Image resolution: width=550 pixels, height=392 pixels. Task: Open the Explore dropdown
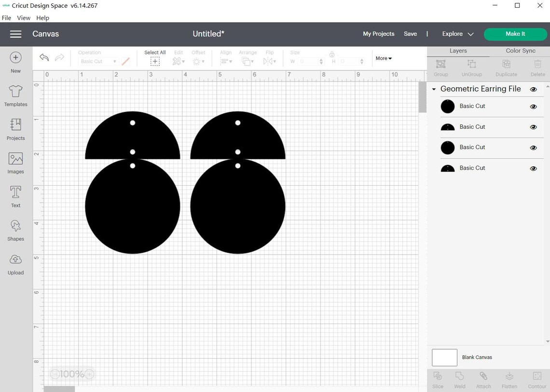click(456, 34)
